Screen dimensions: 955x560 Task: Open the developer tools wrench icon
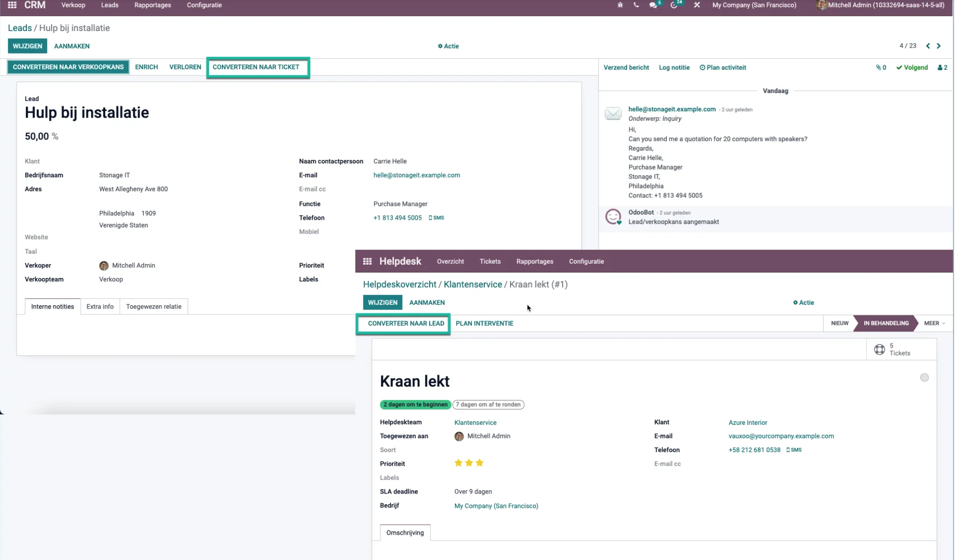pyautogui.click(x=696, y=5)
